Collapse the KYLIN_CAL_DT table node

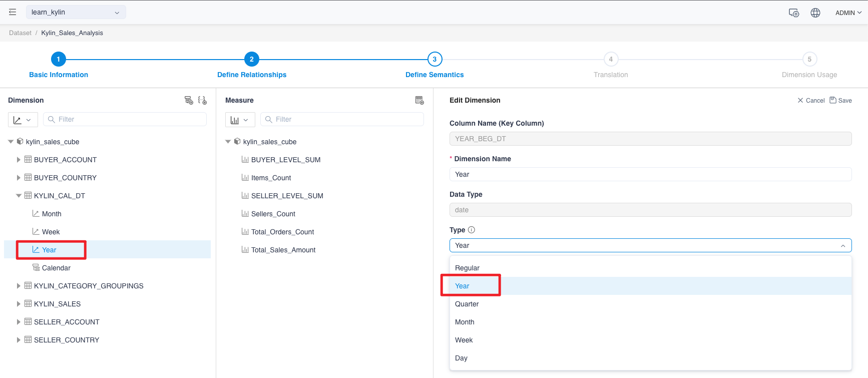(x=19, y=196)
